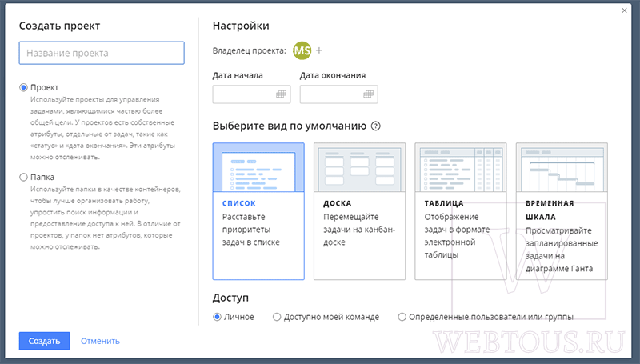Click the Доступ section heading
Viewport: 640px width, 364px height.
[230, 298]
